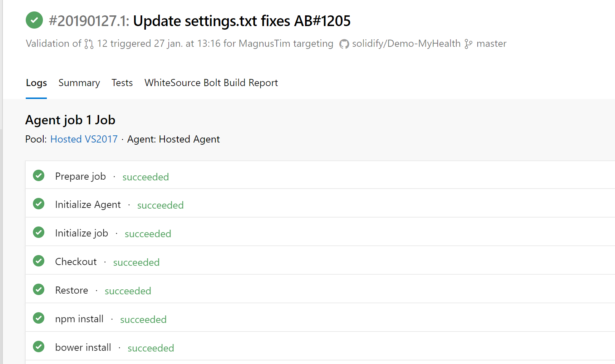Open WhiteSource Bolt Build Report tab
This screenshot has width=615, height=364.
tap(211, 83)
